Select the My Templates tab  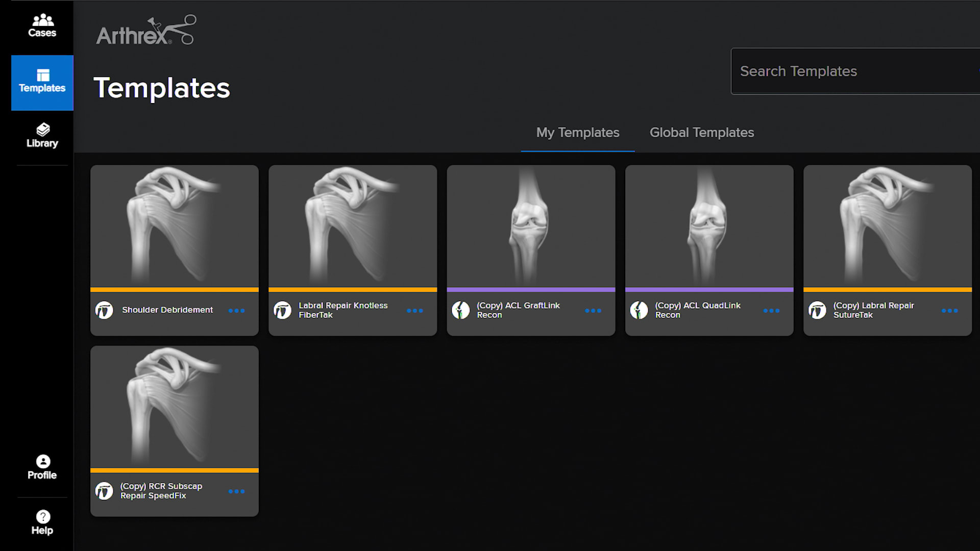pos(577,132)
